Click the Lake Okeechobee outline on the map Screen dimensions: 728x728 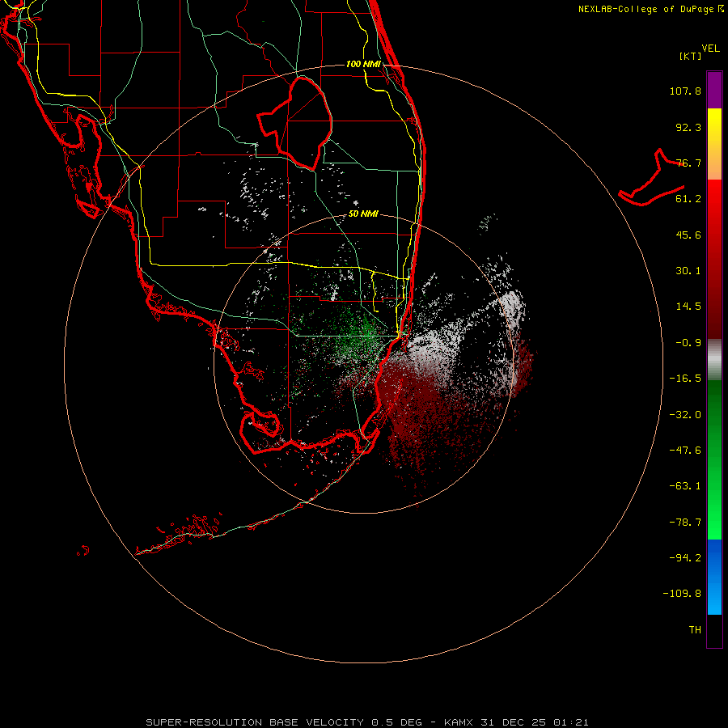point(294,122)
